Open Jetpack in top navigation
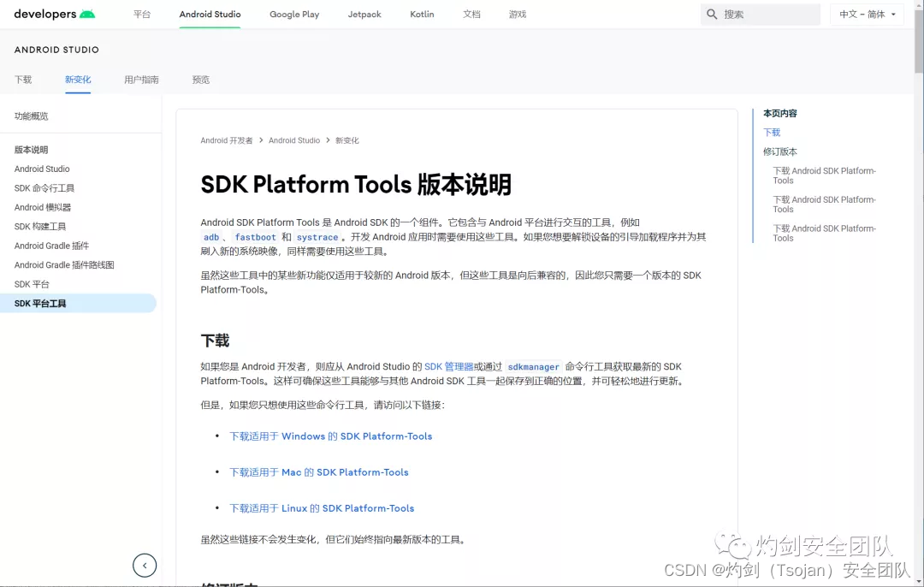Image resolution: width=924 pixels, height=587 pixels. (x=364, y=15)
